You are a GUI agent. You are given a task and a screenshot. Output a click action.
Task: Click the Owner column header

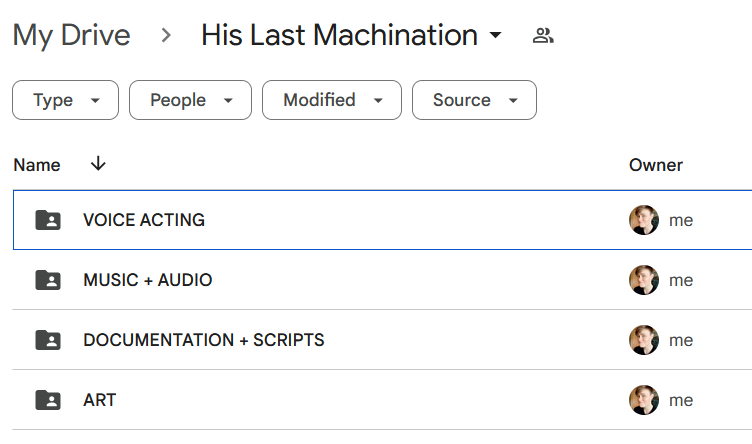pyautogui.click(x=656, y=165)
